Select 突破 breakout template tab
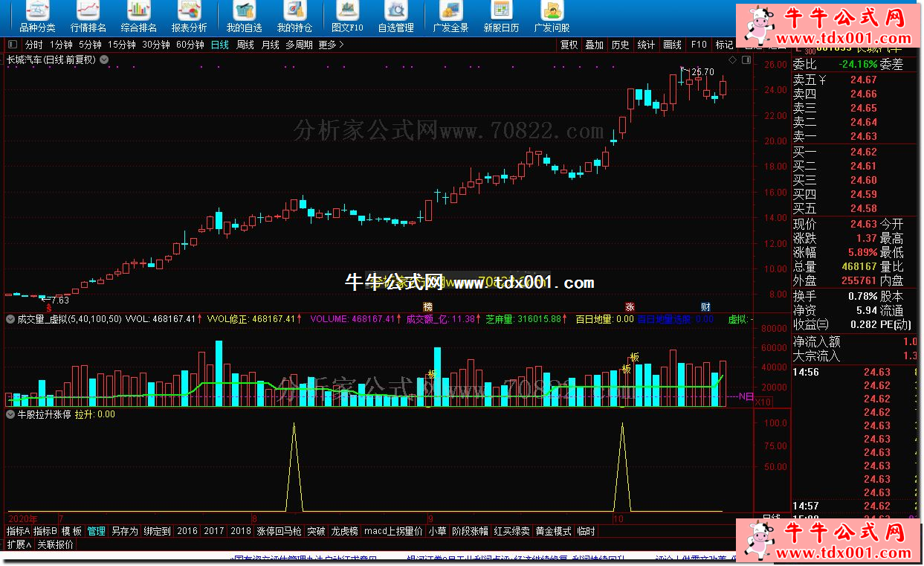924x566 pixels. [x=316, y=531]
